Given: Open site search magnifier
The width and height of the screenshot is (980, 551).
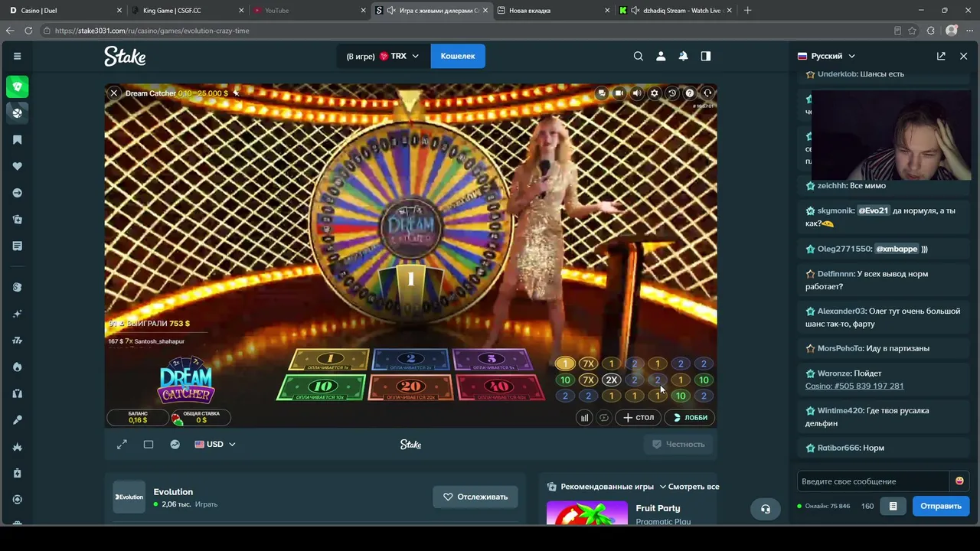Looking at the screenshot, I should point(639,56).
